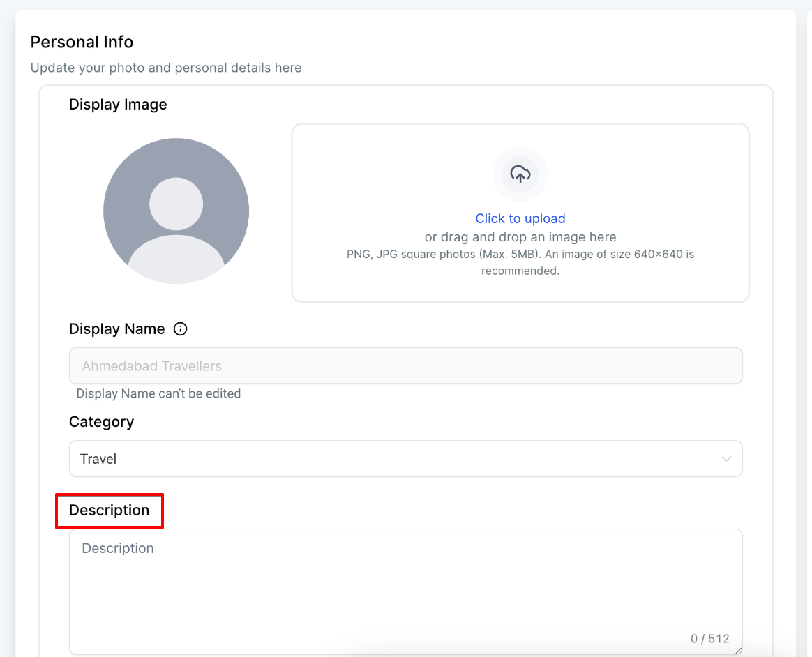Screen dimensions: 812x657
Task: Click the Category dropdown chevron arrow
Action: (726, 459)
